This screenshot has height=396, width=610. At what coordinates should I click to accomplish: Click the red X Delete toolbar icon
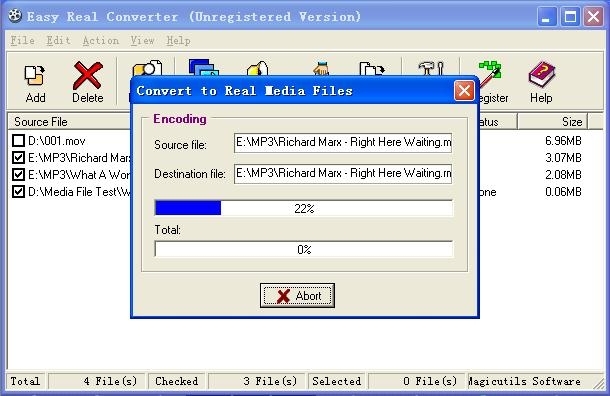[88, 75]
